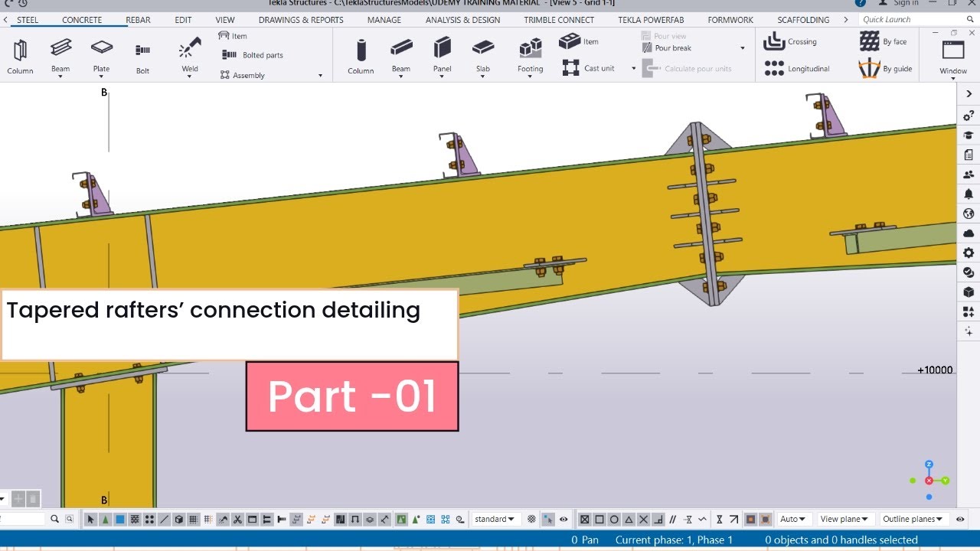Open the Footing dropdown arrow
Screen dimensions: 980x551
(530, 77)
